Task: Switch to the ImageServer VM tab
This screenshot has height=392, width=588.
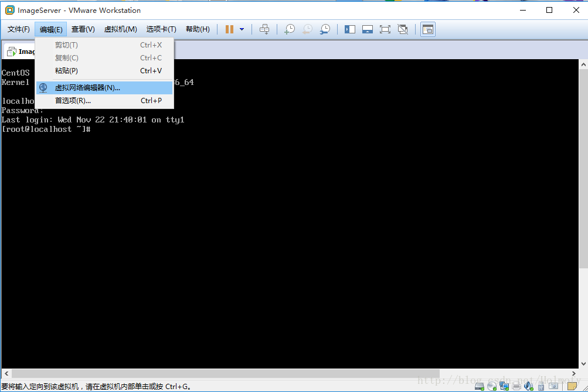Action: [x=21, y=52]
